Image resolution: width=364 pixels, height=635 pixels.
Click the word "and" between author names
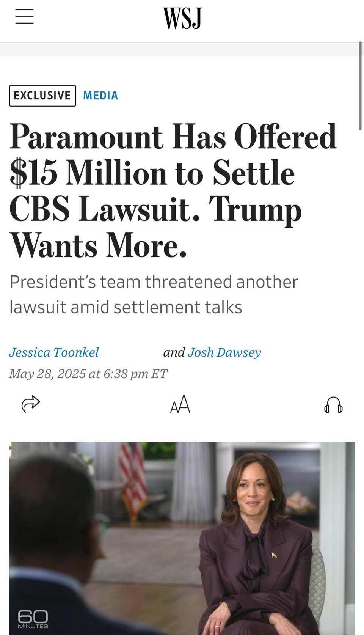(174, 352)
